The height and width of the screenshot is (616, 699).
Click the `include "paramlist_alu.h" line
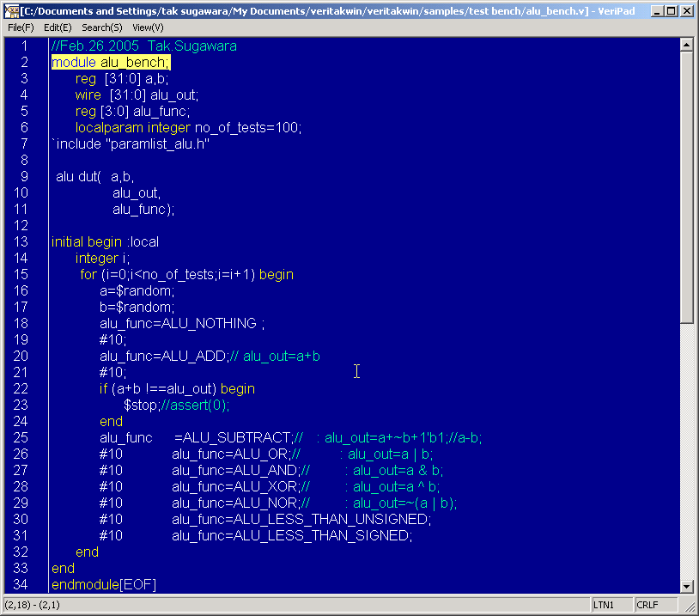point(131,144)
